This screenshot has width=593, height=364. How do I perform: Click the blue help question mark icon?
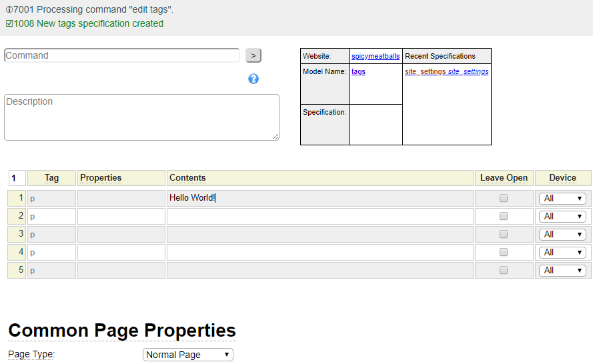(x=253, y=79)
